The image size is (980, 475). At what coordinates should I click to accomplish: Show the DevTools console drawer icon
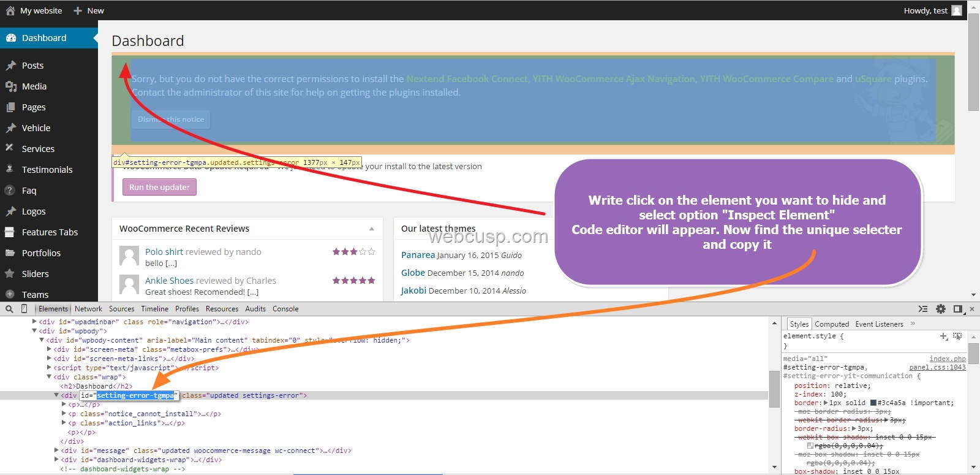point(923,309)
